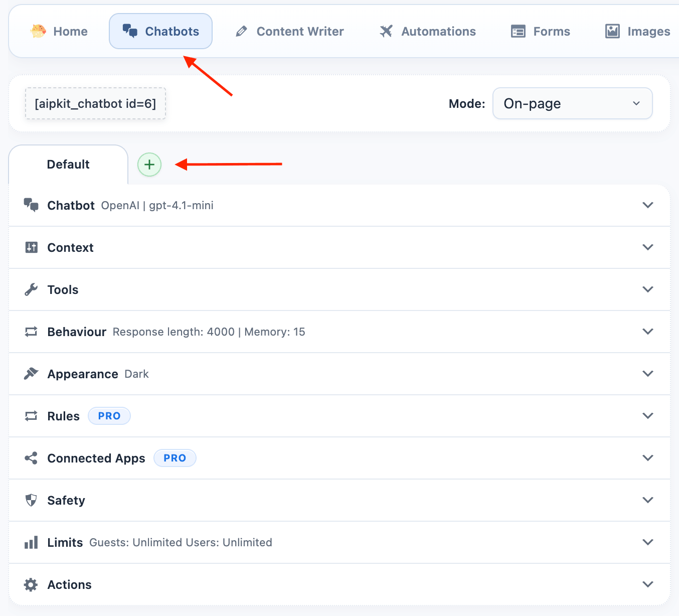Image resolution: width=679 pixels, height=616 pixels.
Task: Click the Actions gear icon
Action: point(31,584)
